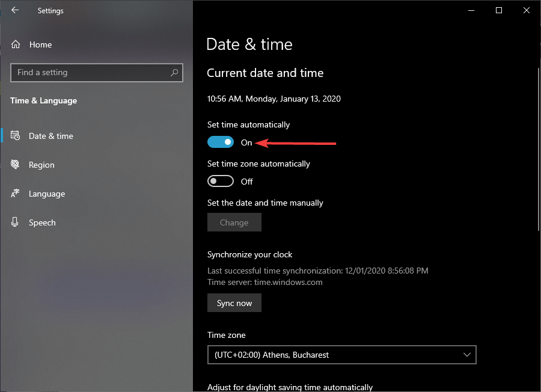
Task: Click the 'Date & time' page title
Action: point(249,44)
